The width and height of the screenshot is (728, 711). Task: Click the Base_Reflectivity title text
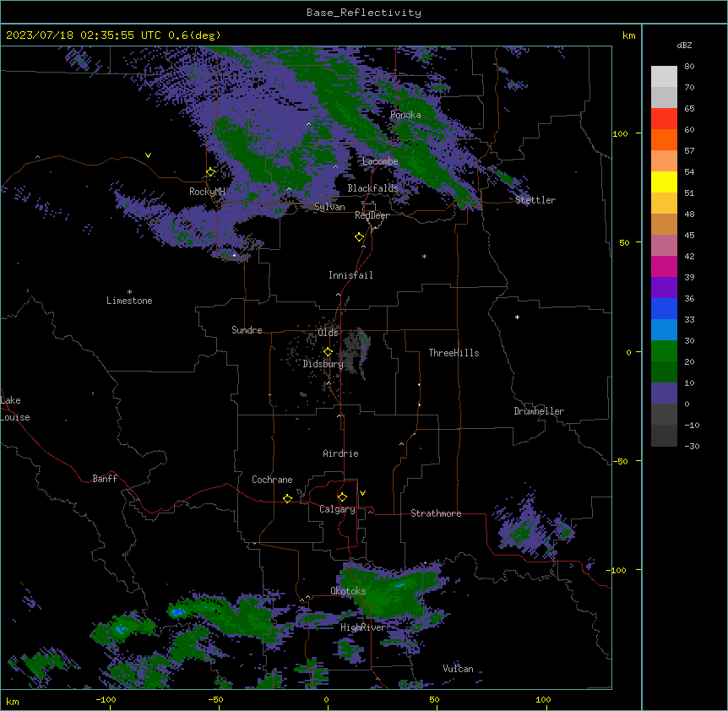coord(364,13)
